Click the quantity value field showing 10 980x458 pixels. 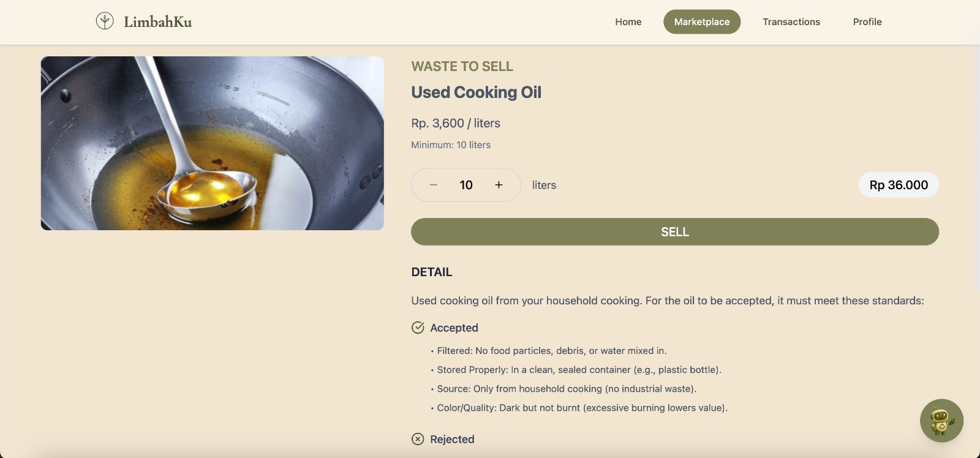point(466,185)
